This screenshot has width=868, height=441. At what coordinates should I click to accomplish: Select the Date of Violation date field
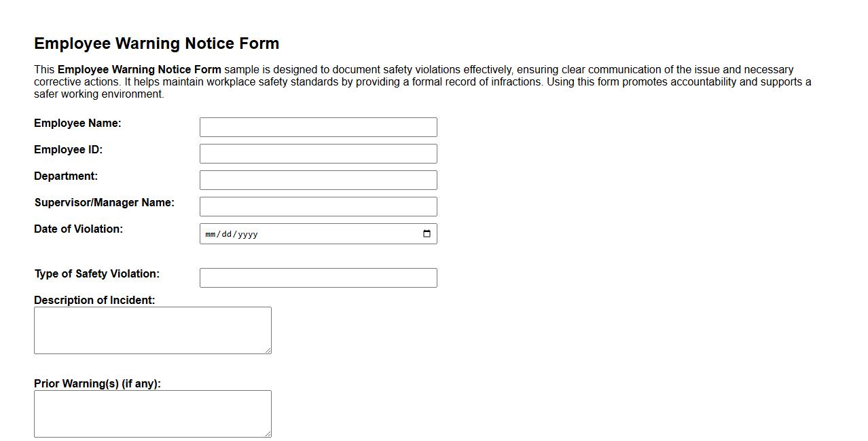(x=318, y=233)
